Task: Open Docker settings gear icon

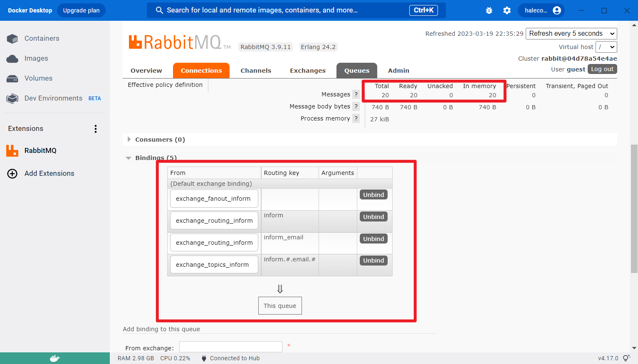Action: (x=507, y=10)
